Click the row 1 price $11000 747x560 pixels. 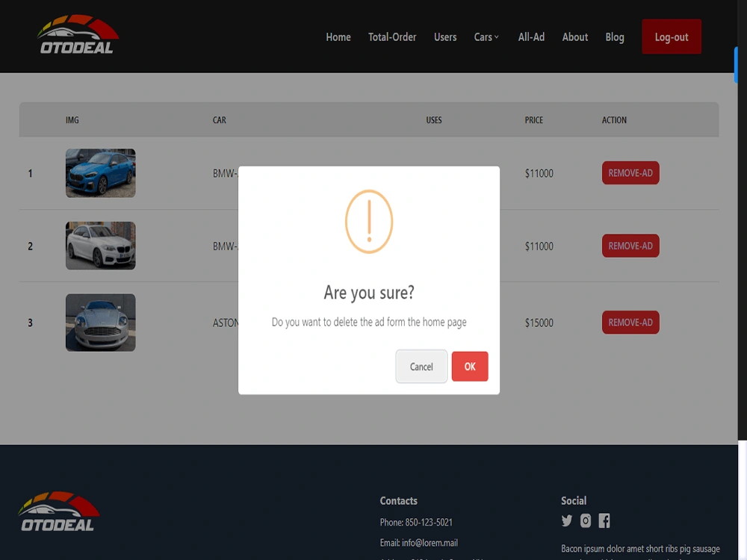pyautogui.click(x=539, y=173)
